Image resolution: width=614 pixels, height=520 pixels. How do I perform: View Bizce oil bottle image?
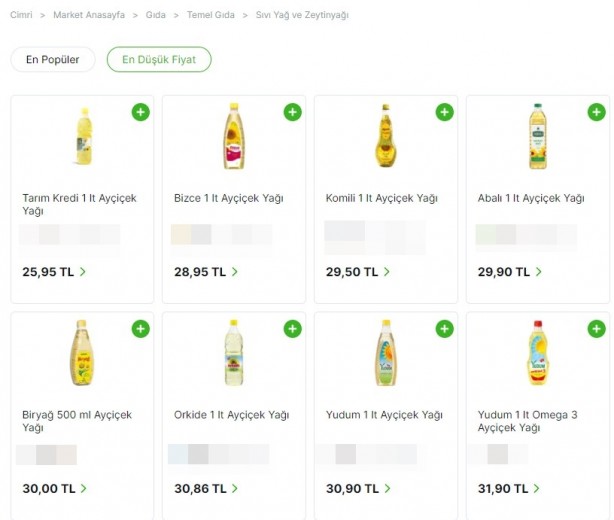pyautogui.click(x=234, y=136)
